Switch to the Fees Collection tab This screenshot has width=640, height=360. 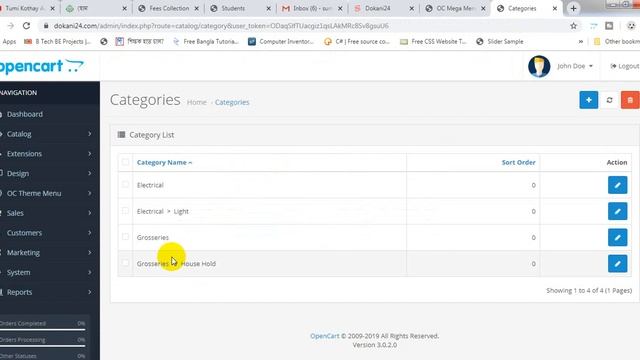pyautogui.click(x=169, y=8)
